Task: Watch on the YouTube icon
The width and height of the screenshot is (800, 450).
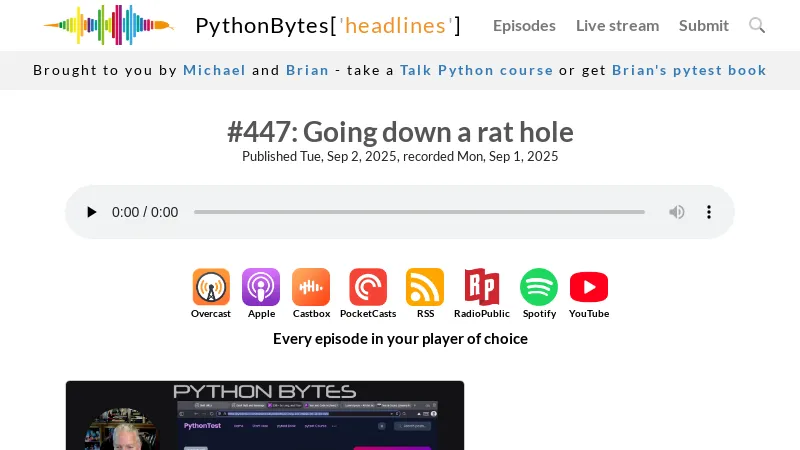Action: [589, 287]
